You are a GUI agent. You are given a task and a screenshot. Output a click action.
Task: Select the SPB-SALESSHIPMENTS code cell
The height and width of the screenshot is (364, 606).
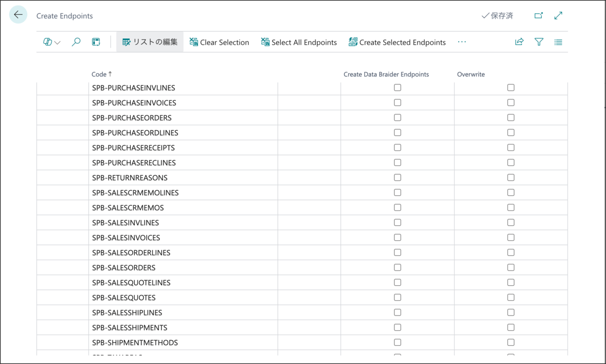183,328
